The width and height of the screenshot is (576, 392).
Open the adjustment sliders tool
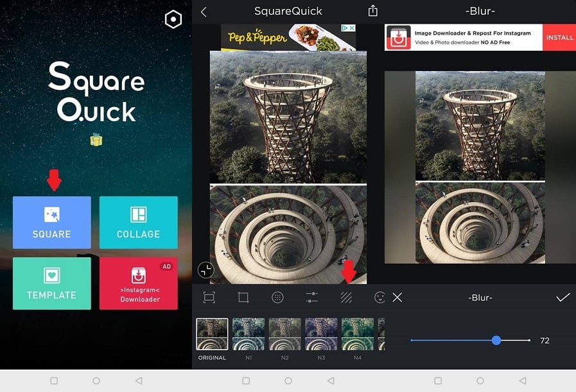pyautogui.click(x=311, y=297)
